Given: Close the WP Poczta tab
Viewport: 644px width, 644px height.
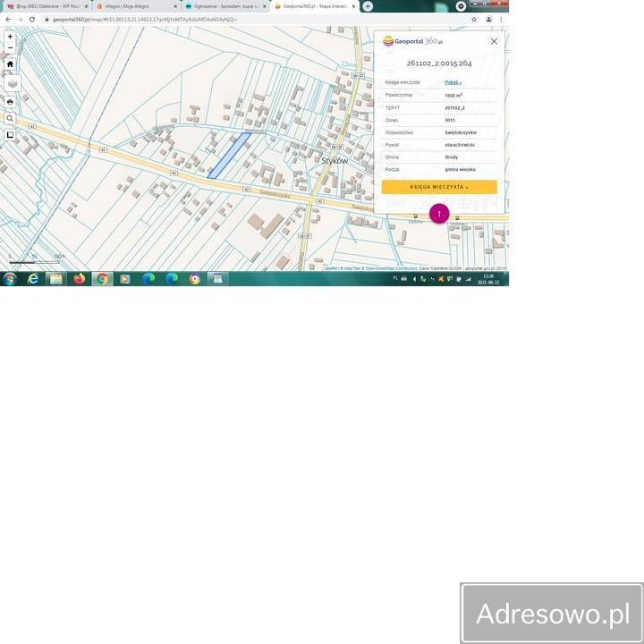Looking at the screenshot, I should [86, 6].
